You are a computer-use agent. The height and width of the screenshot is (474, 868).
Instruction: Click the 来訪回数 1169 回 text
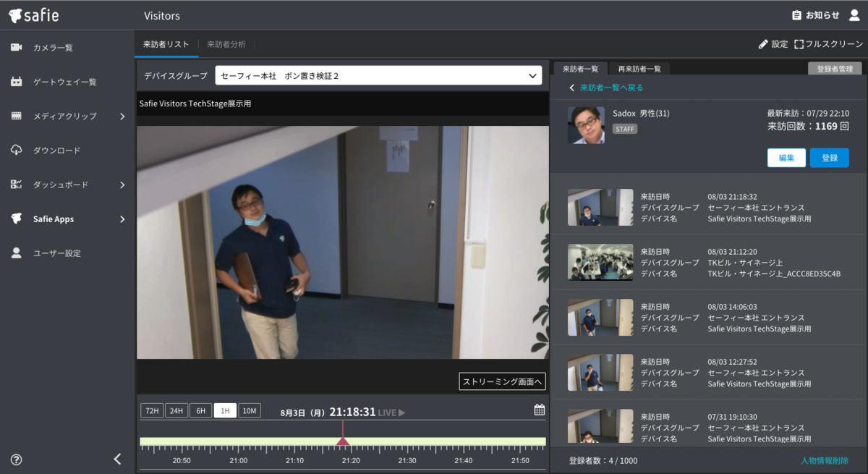[808, 126]
